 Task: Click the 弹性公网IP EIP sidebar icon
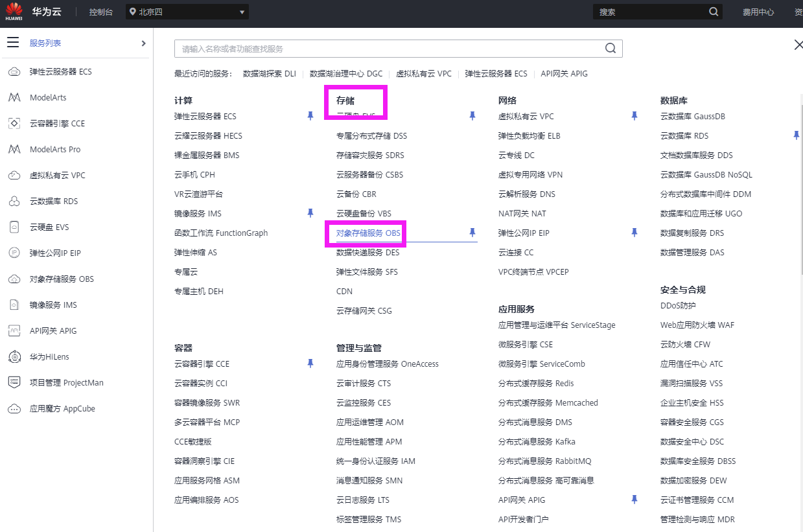pos(14,253)
